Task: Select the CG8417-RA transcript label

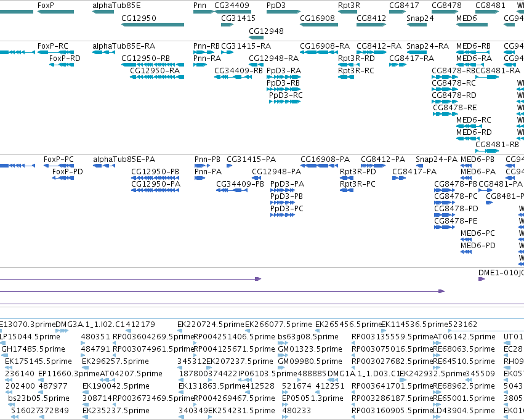Action: pos(412,58)
